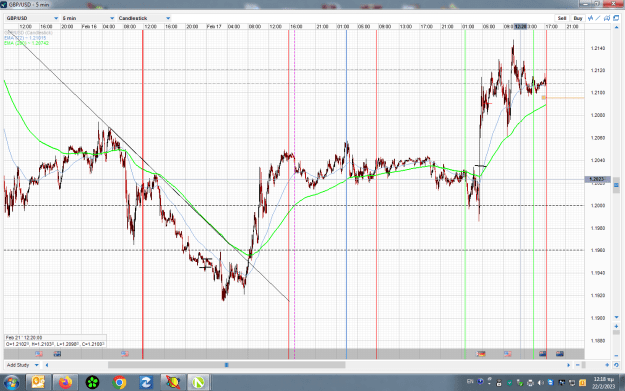Open the green N trading app
Image resolution: width=625 pixels, height=391 pixels.
[198, 383]
